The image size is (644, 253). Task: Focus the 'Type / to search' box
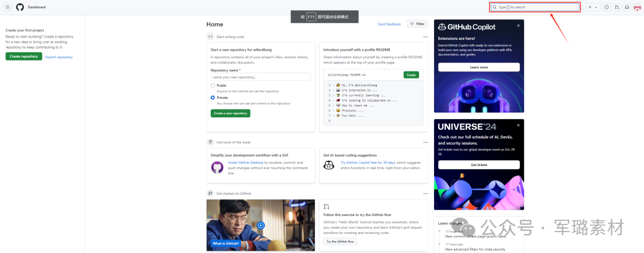tap(535, 7)
